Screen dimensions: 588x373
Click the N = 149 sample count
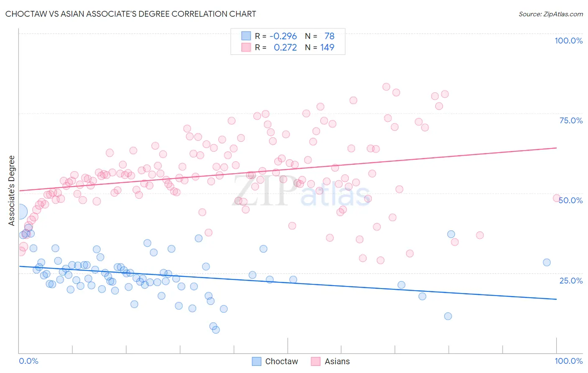320,47
